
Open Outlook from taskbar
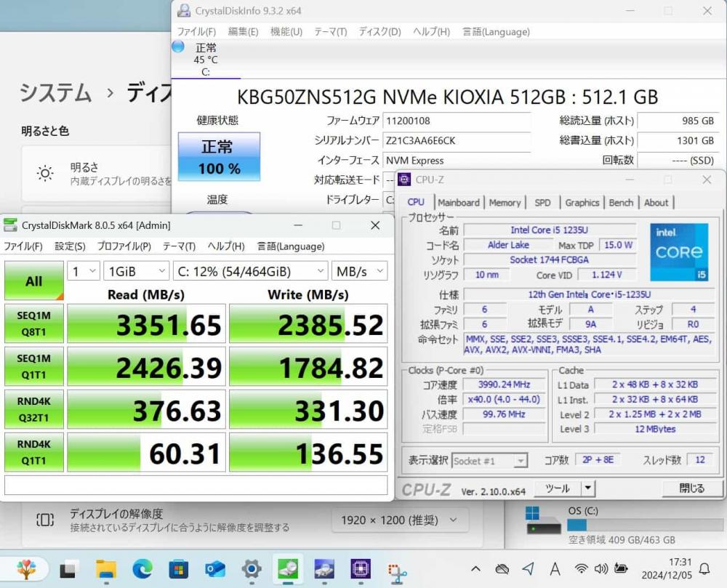point(215,569)
